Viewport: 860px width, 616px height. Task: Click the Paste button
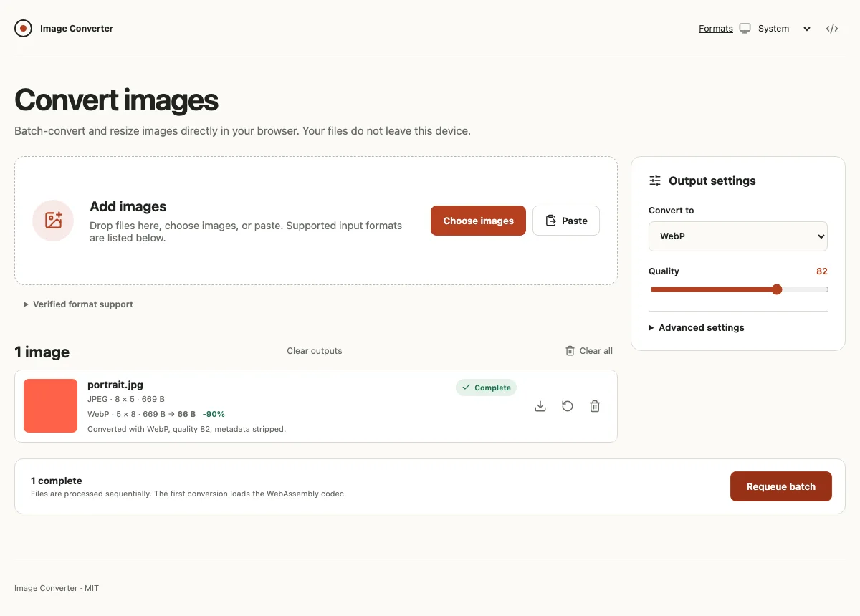pos(566,221)
